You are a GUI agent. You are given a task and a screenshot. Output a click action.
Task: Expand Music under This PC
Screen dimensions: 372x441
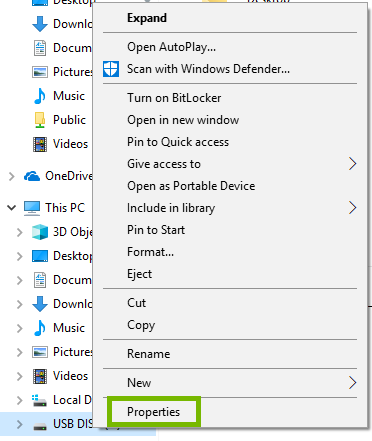pyautogui.click(x=20, y=328)
